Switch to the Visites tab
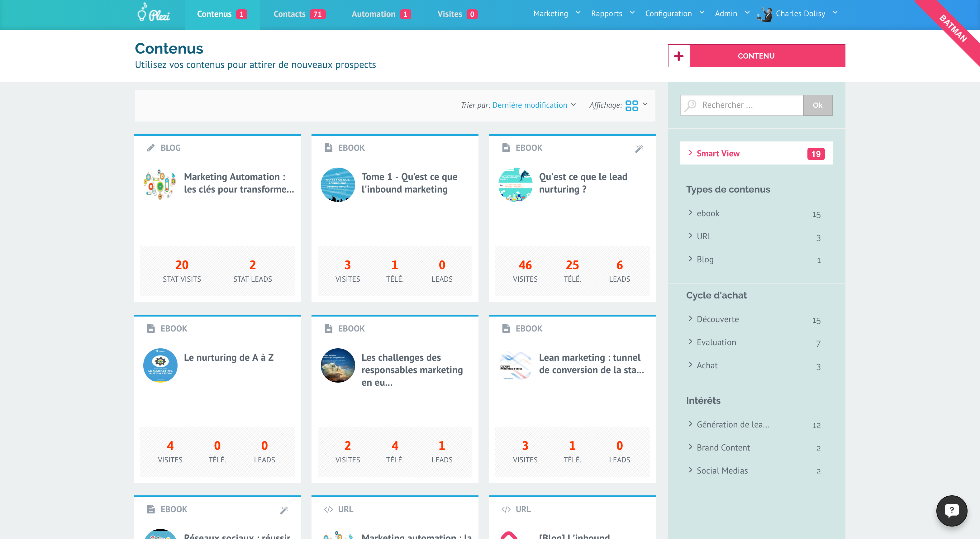The width and height of the screenshot is (980, 539). pyautogui.click(x=457, y=14)
